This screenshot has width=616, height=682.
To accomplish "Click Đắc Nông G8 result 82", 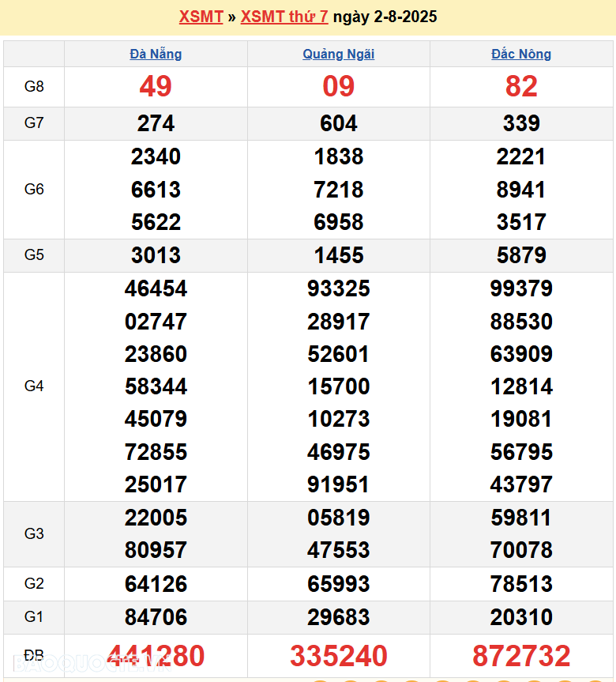I will pos(521,86).
